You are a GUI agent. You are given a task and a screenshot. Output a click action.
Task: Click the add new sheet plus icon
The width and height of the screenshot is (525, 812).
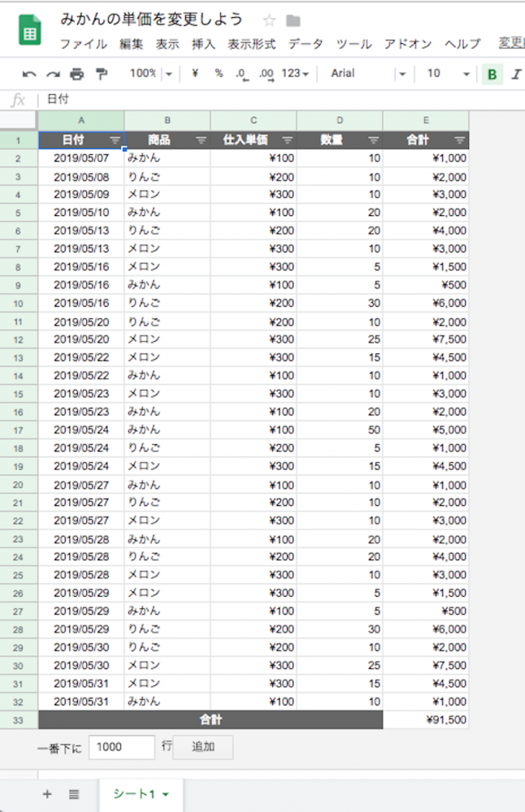click(x=46, y=794)
